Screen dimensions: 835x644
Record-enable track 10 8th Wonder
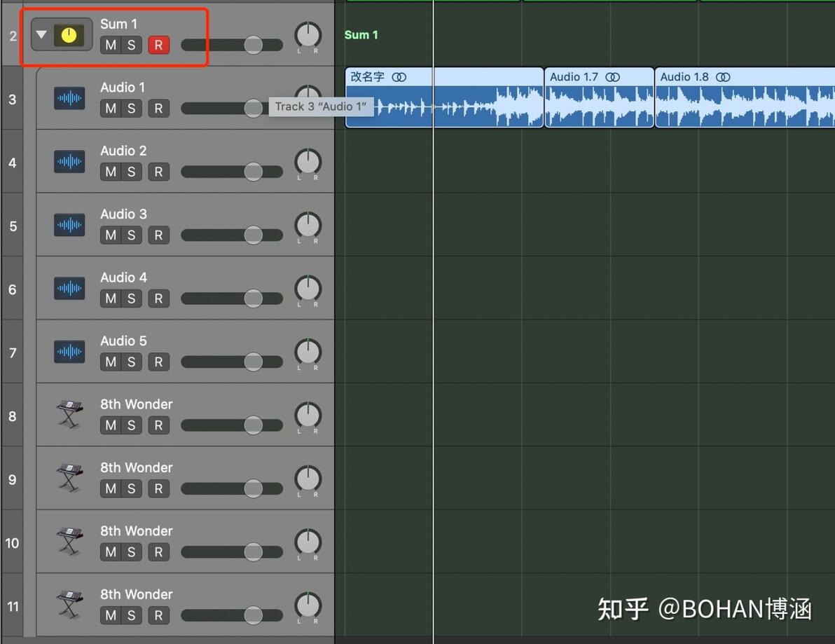coord(159,552)
